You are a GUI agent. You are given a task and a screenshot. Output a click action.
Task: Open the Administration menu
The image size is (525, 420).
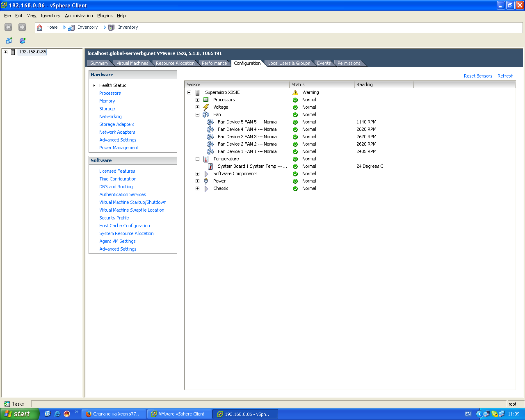[x=79, y=16]
